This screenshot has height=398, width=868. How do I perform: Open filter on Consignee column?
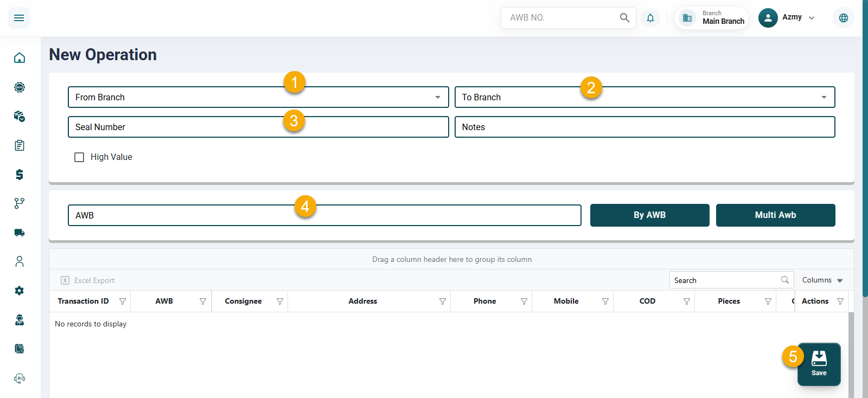click(280, 301)
